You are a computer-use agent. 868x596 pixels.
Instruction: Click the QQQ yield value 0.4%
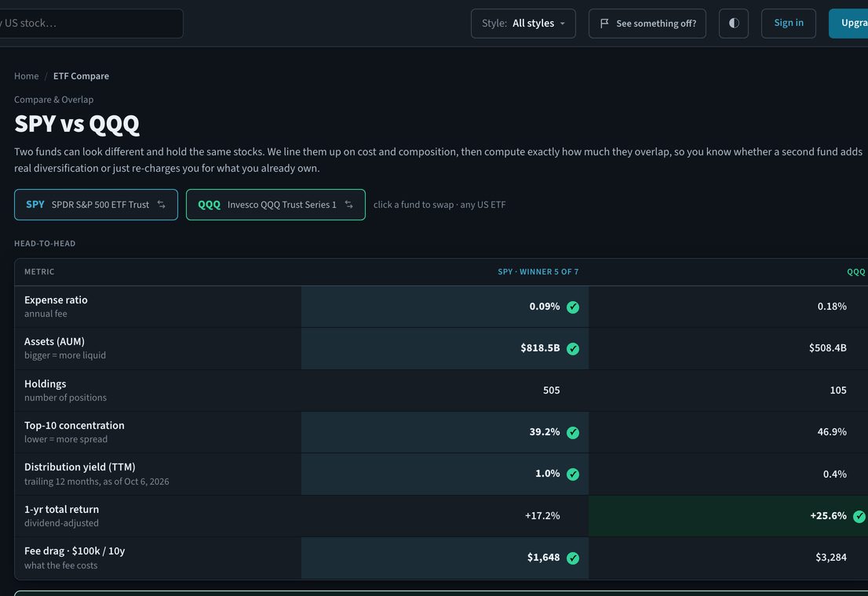(x=835, y=474)
